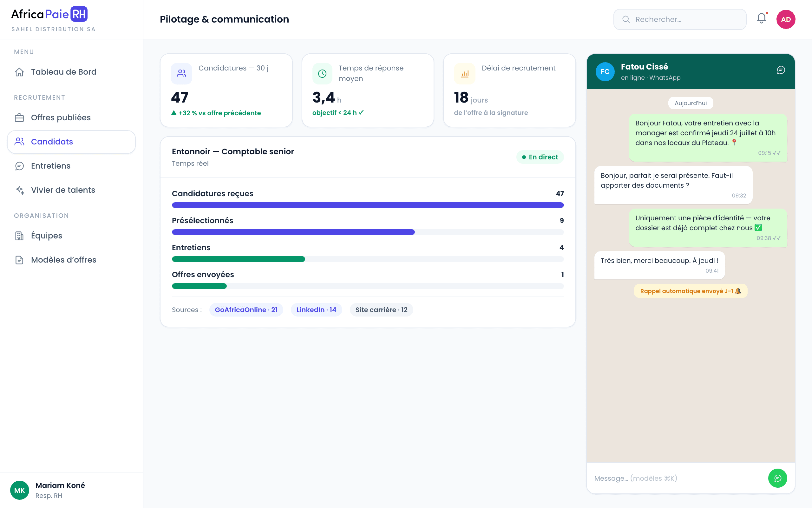Open Modèles d'offres

[71, 260]
